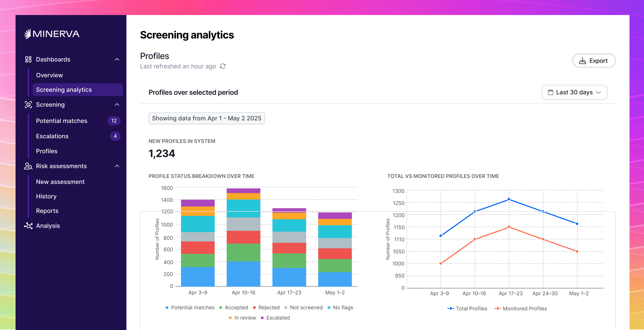Screen dimensions: 644x330
Task: Collapse the Dashboards section chevron
Action: click(117, 59)
